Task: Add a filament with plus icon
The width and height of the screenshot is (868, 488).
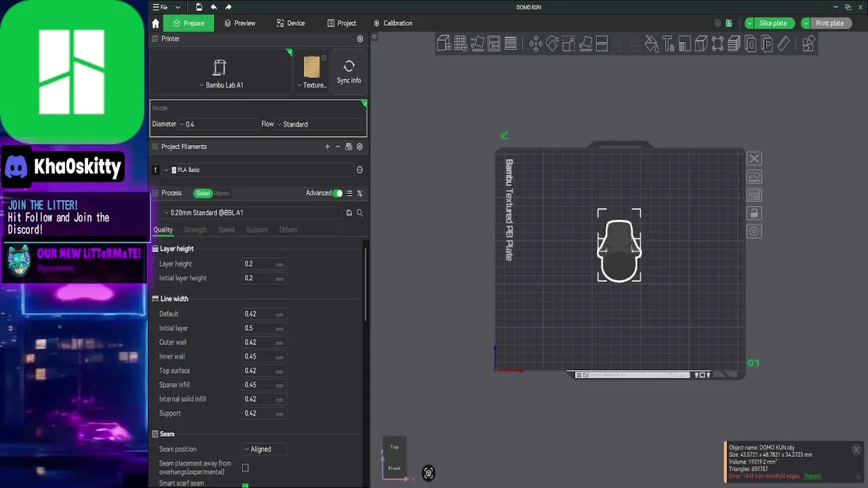Action: [x=328, y=146]
